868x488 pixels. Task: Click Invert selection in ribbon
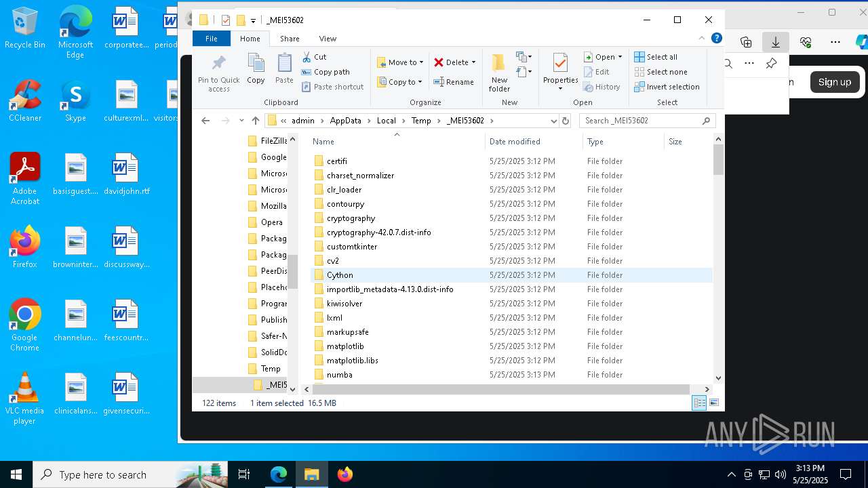tap(667, 87)
